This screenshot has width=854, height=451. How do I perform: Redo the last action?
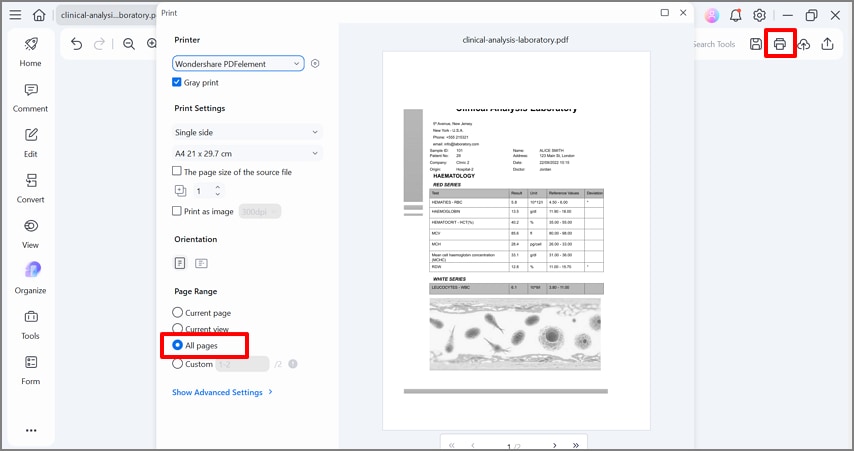[99, 44]
